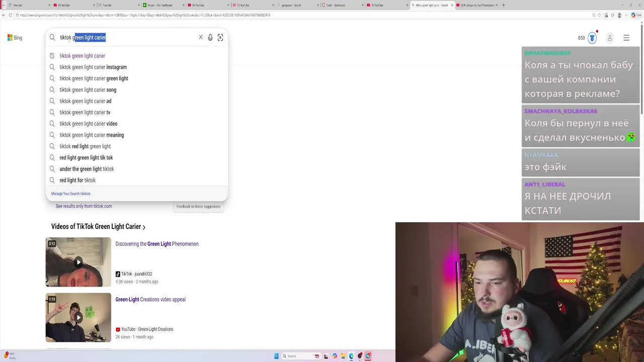The width and height of the screenshot is (644, 362).
Task: Open 'Green-Light Creations video appeal' result
Action: (150, 299)
